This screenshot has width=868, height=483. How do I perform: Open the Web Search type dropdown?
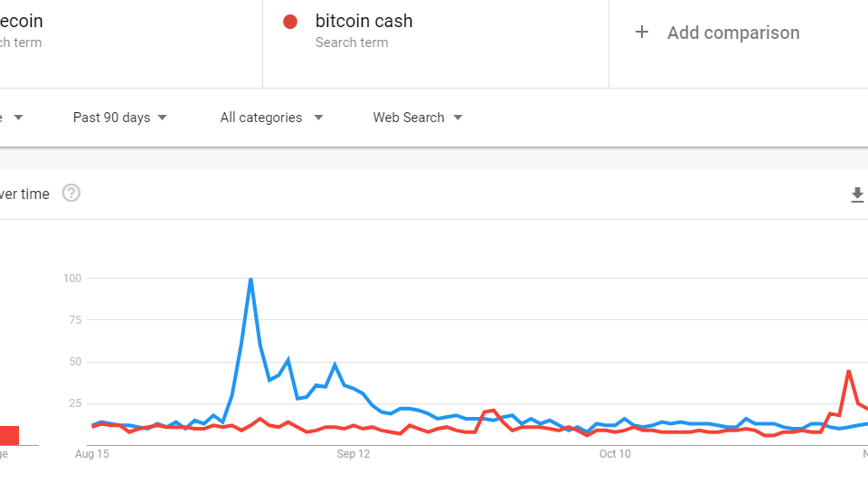click(x=418, y=118)
